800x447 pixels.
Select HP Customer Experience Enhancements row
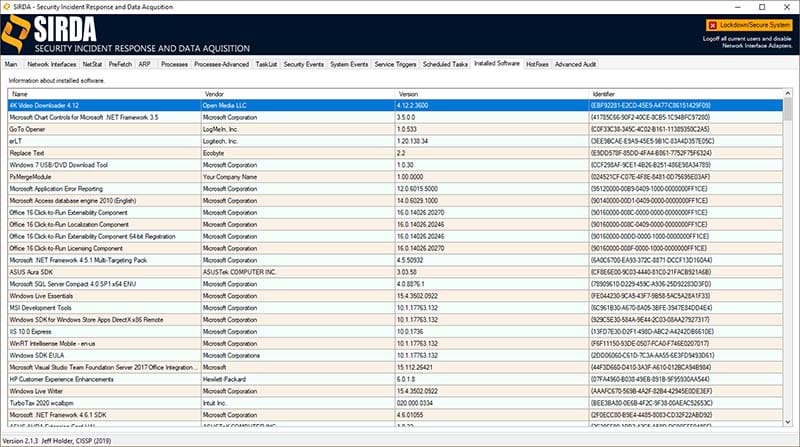click(395, 380)
